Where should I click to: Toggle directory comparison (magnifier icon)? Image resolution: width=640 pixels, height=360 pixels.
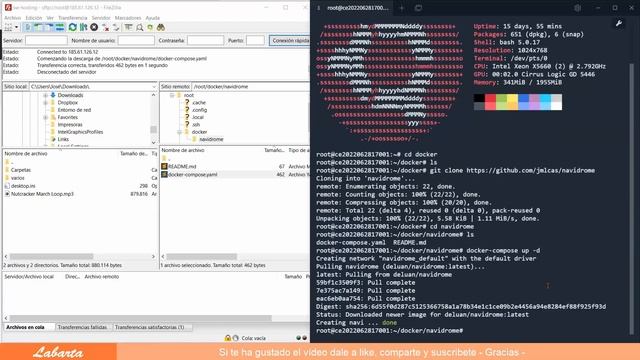(x=140, y=27)
